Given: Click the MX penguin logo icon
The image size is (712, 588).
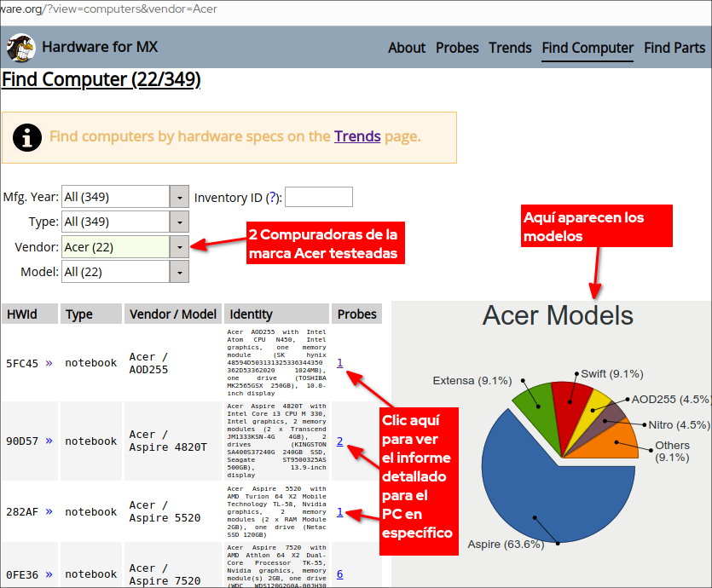Looking at the screenshot, I should [20, 48].
